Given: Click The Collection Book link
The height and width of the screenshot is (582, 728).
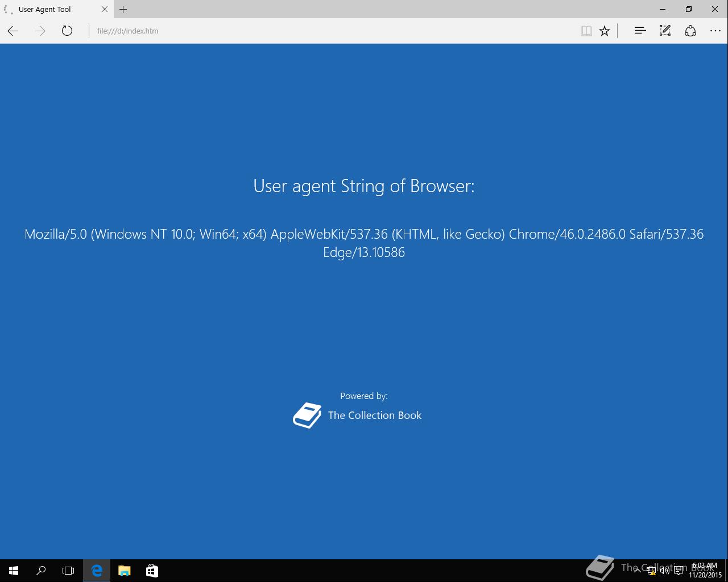Looking at the screenshot, I should 375,415.
